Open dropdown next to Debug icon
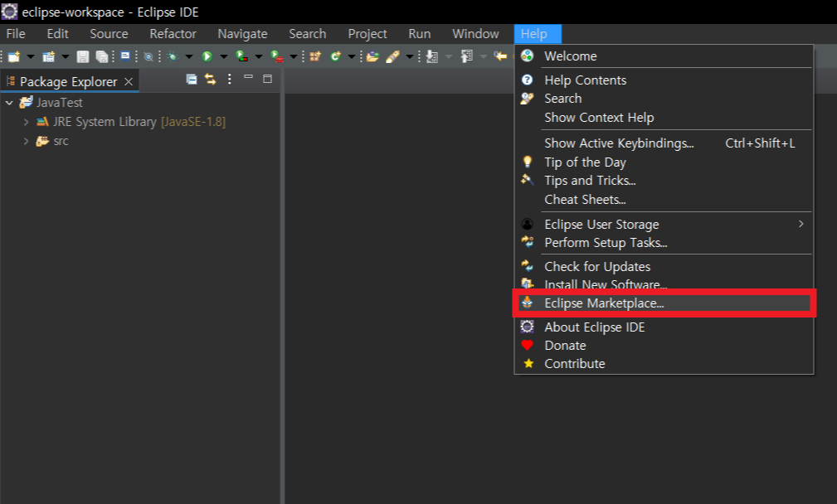 tap(189, 56)
